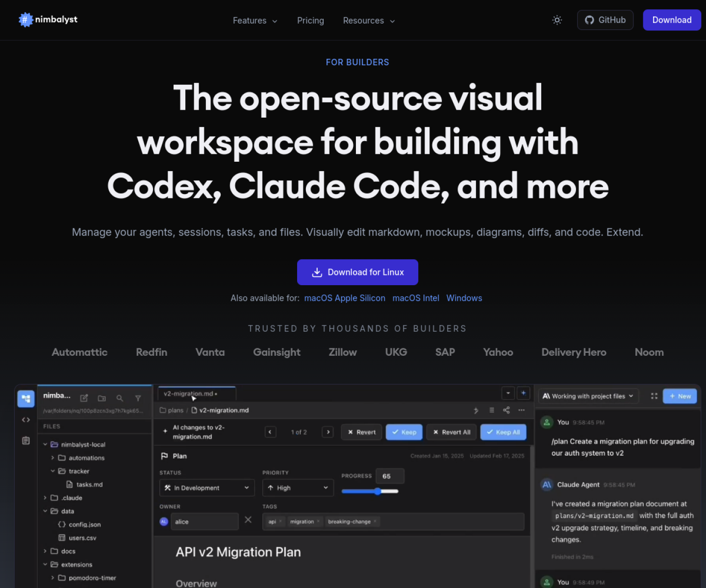Click the Download button in the header
Viewport: 706px width, 588px height.
672,20
